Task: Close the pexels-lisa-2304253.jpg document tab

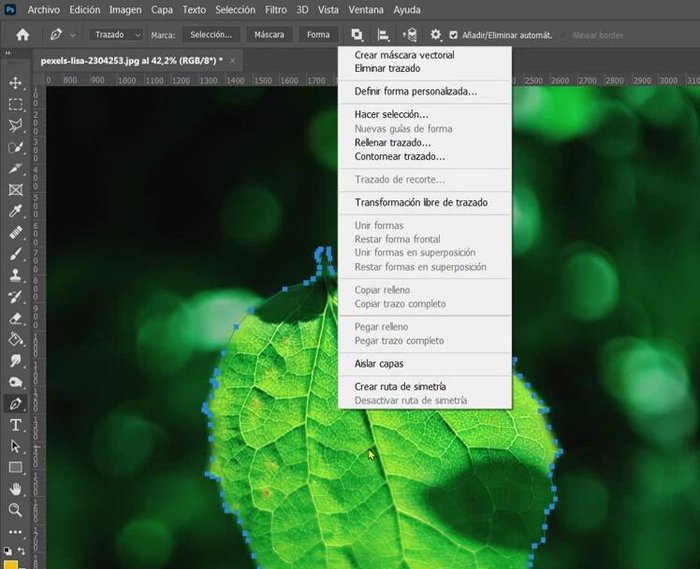Action: click(x=233, y=60)
